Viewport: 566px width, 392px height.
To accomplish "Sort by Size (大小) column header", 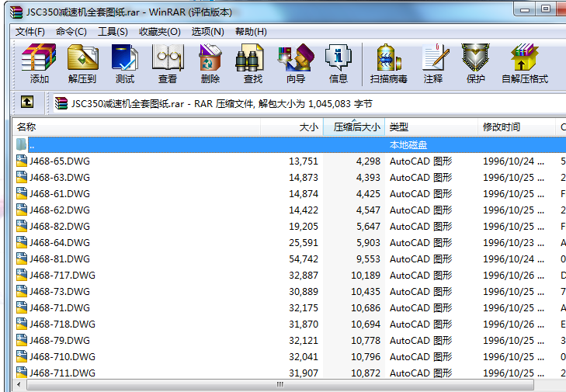I will click(x=292, y=127).
